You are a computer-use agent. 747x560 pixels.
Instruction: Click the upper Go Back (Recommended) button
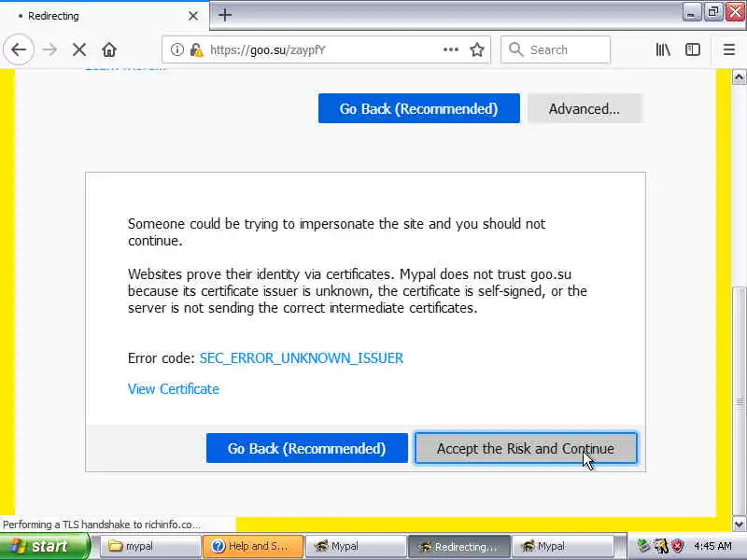pyautogui.click(x=418, y=108)
